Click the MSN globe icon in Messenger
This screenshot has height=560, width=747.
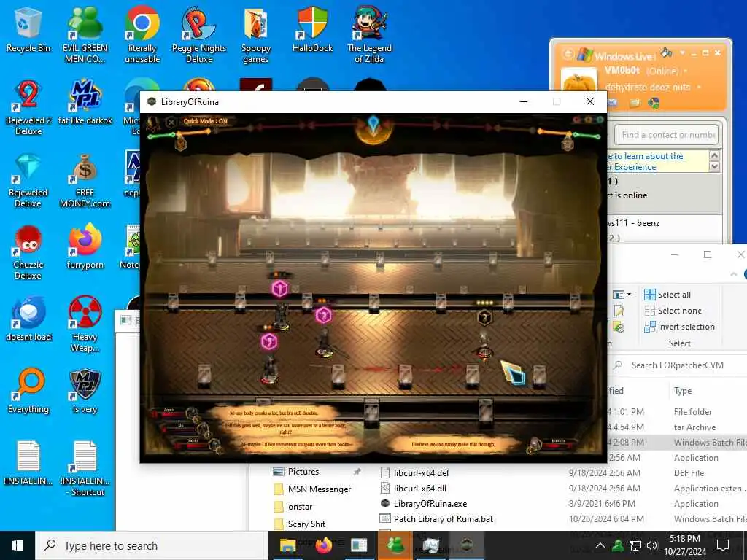pos(654,102)
